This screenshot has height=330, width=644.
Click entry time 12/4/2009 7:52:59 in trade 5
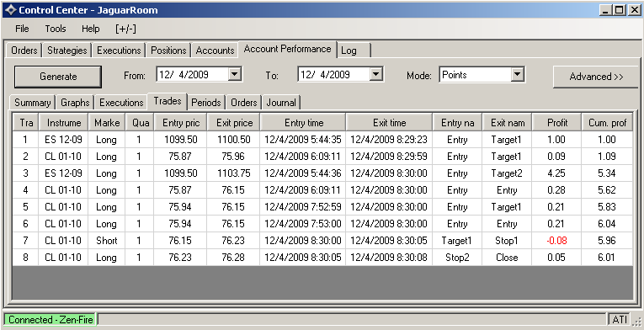[303, 207]
